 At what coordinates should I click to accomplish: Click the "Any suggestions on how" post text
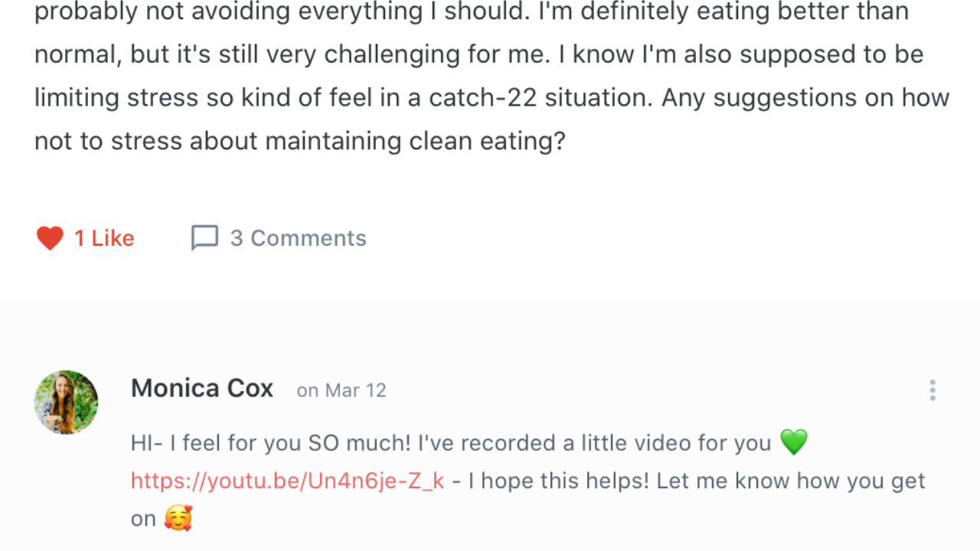(x=805, y=98)
